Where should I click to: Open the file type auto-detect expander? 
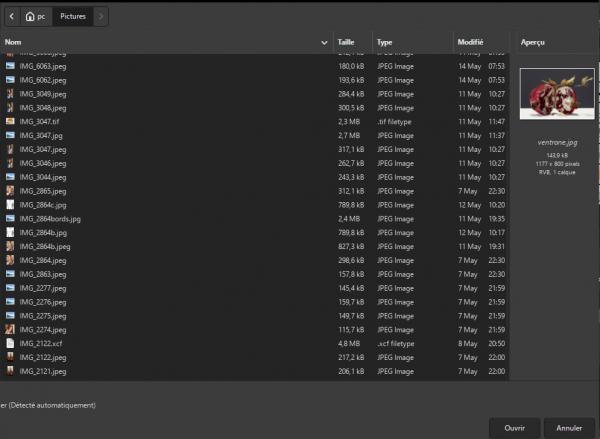[x=48, y=405]
